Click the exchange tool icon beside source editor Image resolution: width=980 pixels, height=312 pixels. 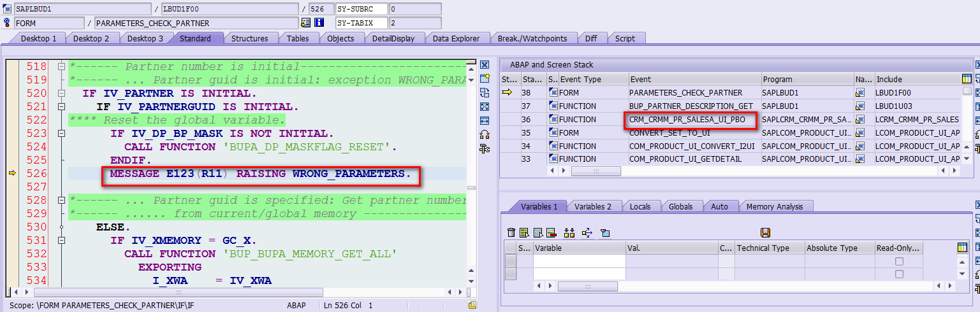[x=485, y=92]
